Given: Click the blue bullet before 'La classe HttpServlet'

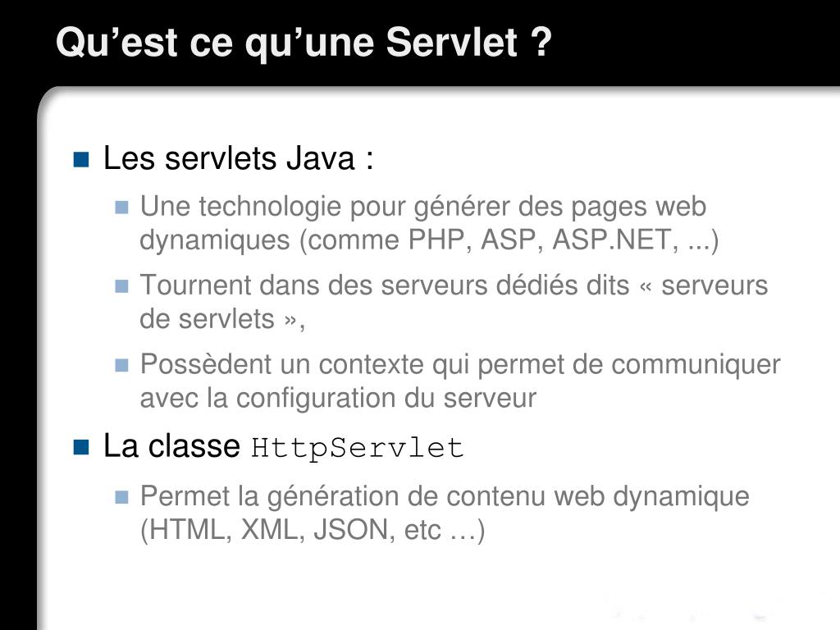Looking at the screenshot, I should pos(81,447).
